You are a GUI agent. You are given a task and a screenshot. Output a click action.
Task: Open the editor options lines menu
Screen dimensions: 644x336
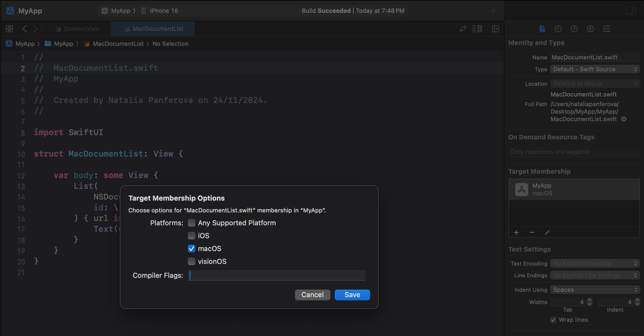click(477, 29)
